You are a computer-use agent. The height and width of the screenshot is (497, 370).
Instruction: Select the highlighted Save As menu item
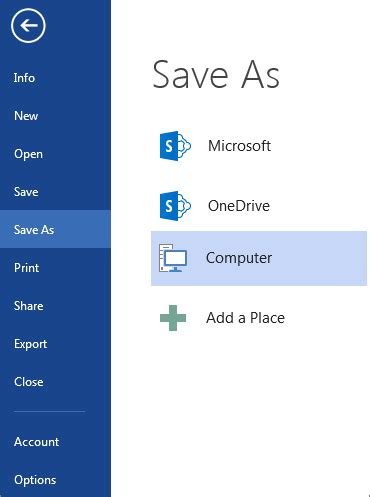(x=55, y=229)
